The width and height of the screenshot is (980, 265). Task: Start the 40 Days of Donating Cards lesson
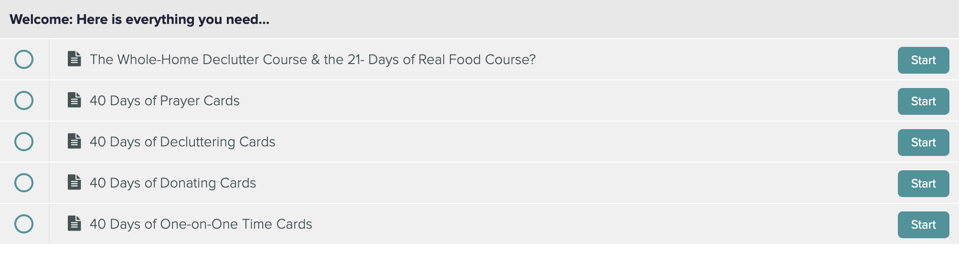coord(923,184)
